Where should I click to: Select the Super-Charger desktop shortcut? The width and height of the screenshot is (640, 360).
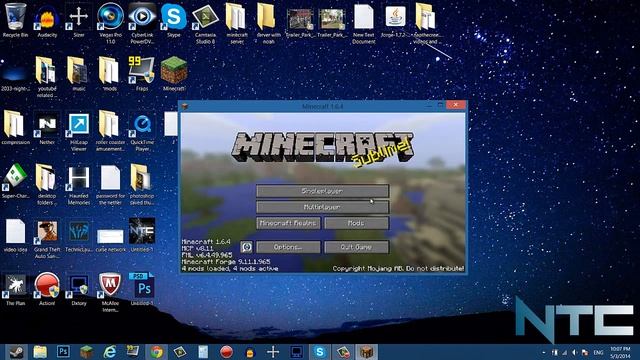(16, 181)
